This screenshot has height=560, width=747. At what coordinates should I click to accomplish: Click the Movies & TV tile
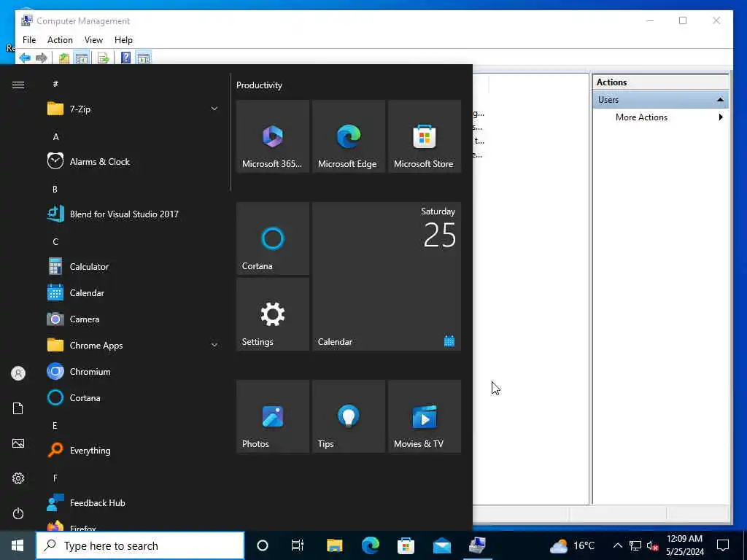(425, 416)
